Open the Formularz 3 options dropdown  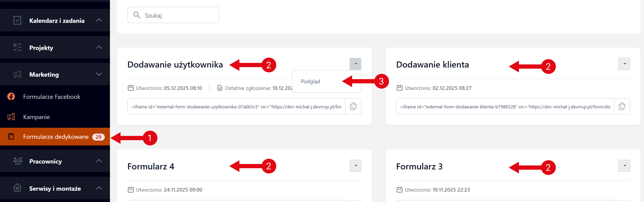point(624,166)
